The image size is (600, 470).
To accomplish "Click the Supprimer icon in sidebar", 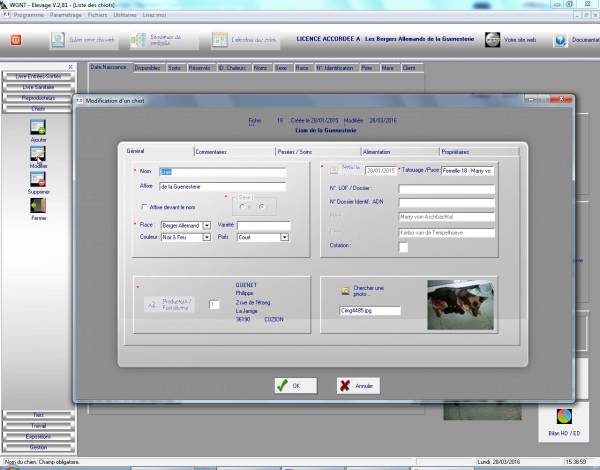I will 38,180.
